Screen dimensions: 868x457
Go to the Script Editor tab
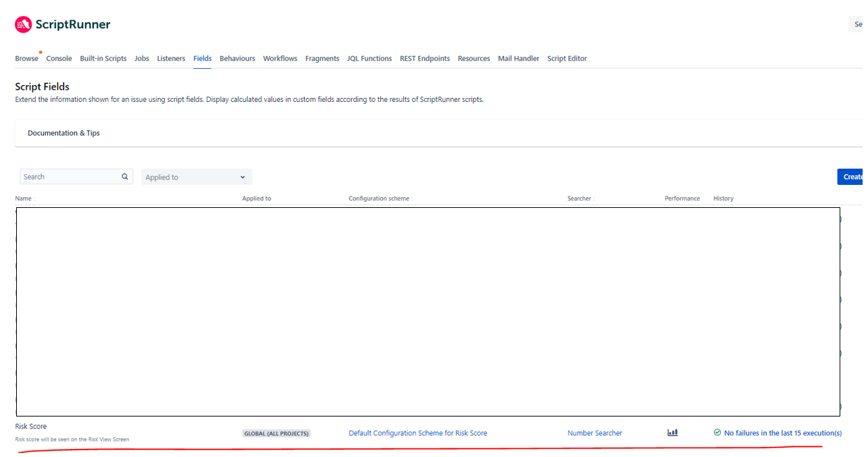[x=567, y=59]
